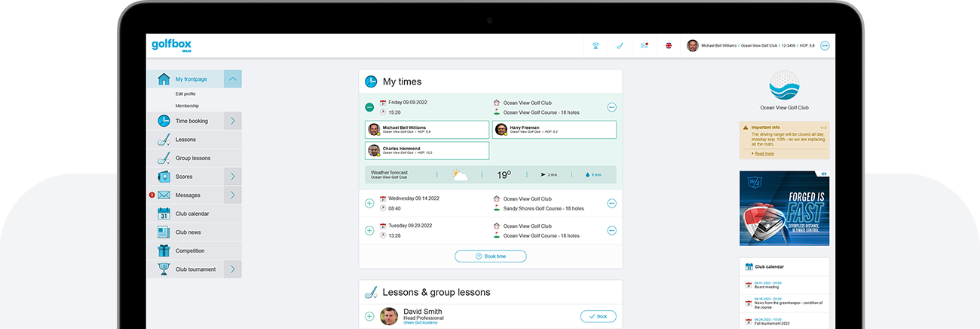Select Michael Bell Williams player card
Screen dimensions: 980x329
427,130
